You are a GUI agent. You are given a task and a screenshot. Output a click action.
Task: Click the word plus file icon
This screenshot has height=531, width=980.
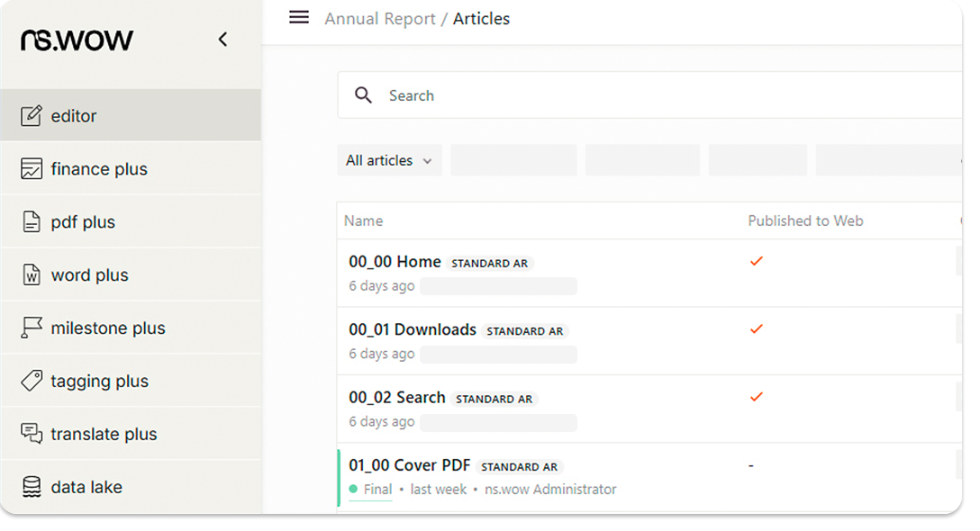pyautogui.click(x=32, y=275)
